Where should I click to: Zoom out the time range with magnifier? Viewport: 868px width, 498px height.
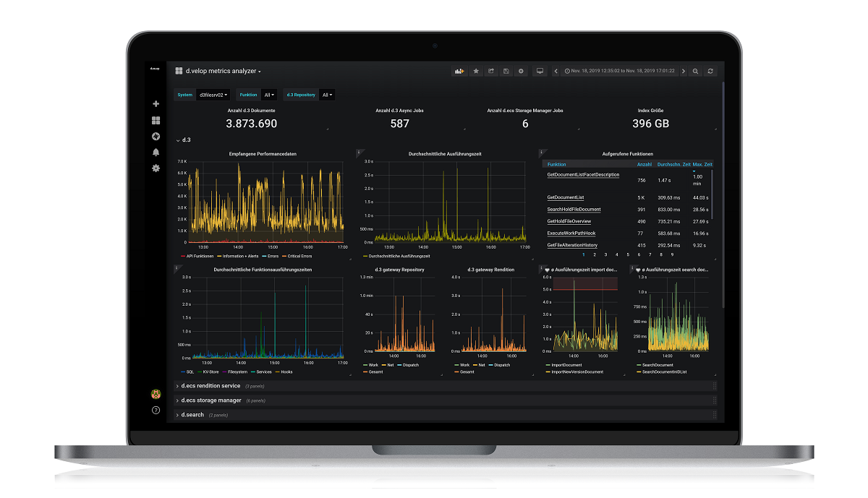click(696, 71)
